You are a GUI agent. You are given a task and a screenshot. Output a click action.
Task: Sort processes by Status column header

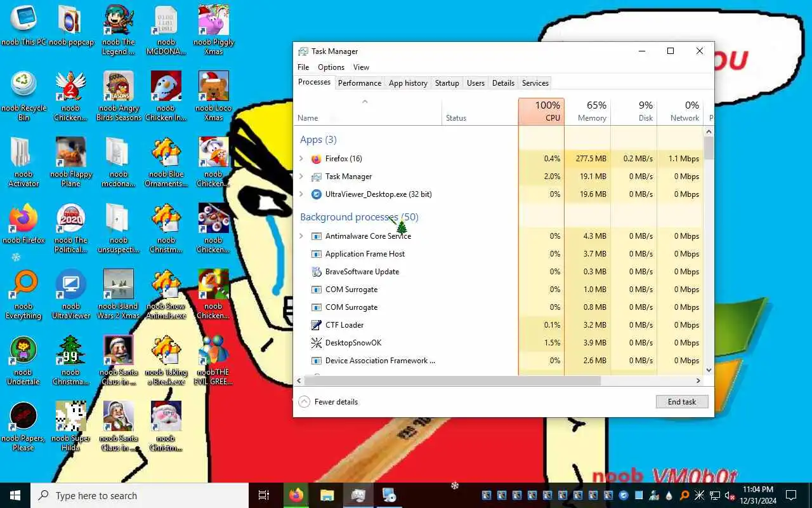click(480, 112)
